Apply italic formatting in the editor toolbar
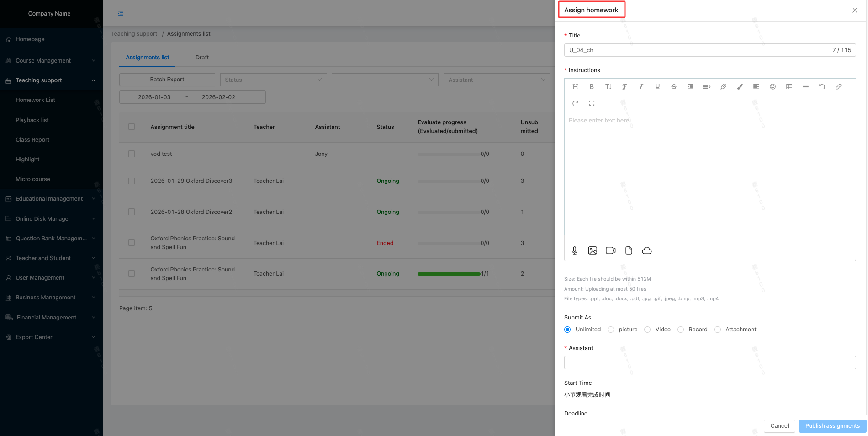Screen dimensions: 868x436 (641, 87)
